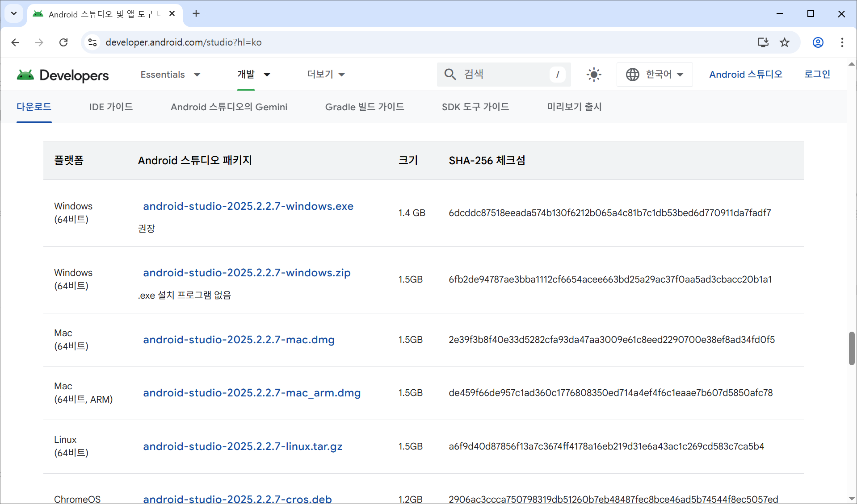Switch to the 다운로드 tab
The height and width of the screenshot is (504, 857).
pos(34,107)
